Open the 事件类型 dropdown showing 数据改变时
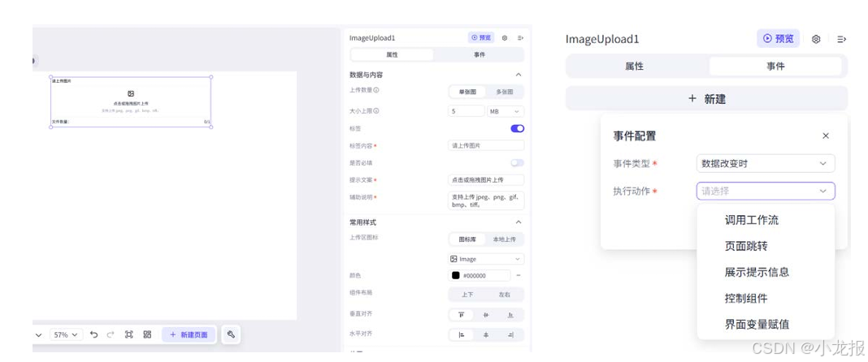868x362 pixels. (766, 164)
